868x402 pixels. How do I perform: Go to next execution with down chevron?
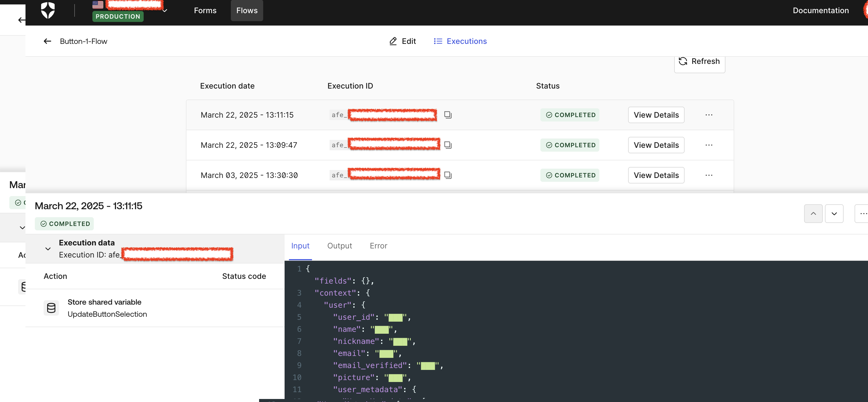(x=834, y=214)
